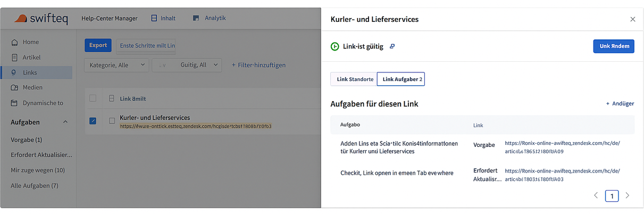Click the Erfordert Aktualisr... status label
644x214 pixels.
[x=487, y=175]
